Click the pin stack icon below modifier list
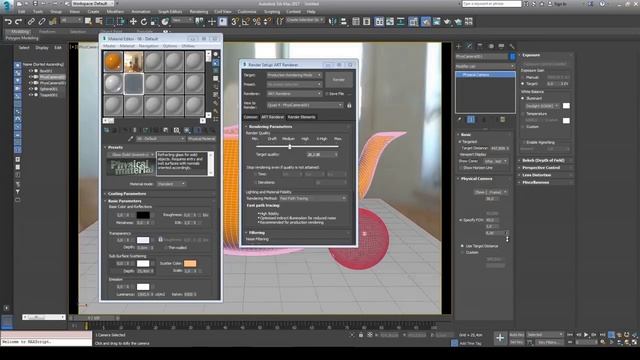Viewport: 640px width, 360px height. (x=460, y=119)
